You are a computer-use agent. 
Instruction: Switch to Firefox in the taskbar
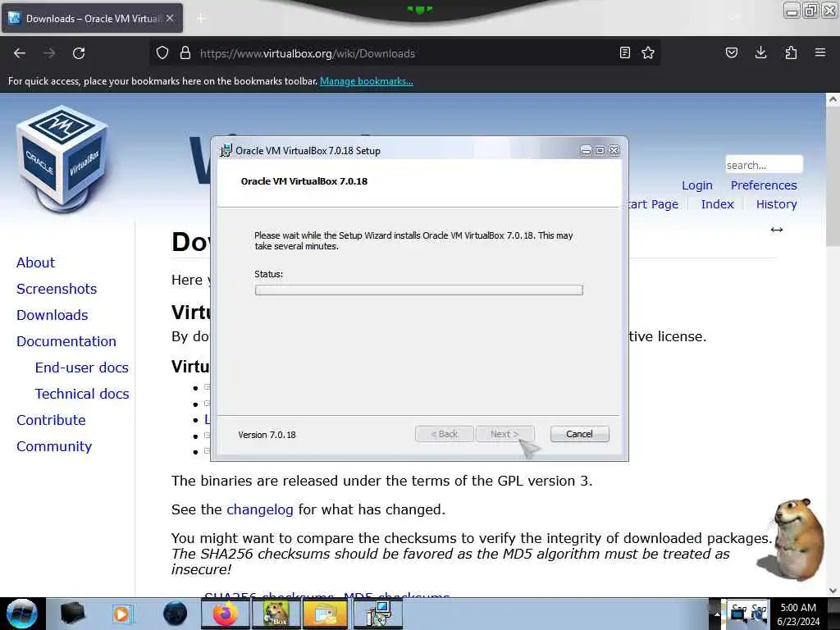pos(225,614)
